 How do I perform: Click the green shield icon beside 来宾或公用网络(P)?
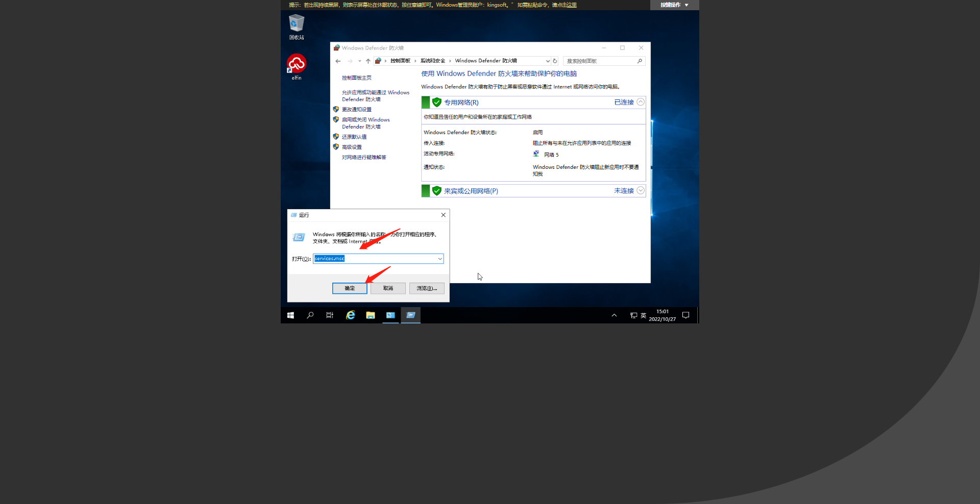click(x=436, y=191)
